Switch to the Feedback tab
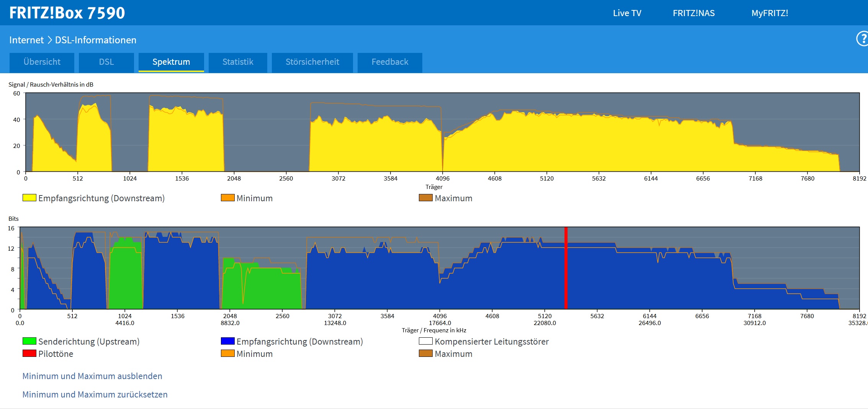Viewport: 868px width, 409px height. (x=390, y=62)
